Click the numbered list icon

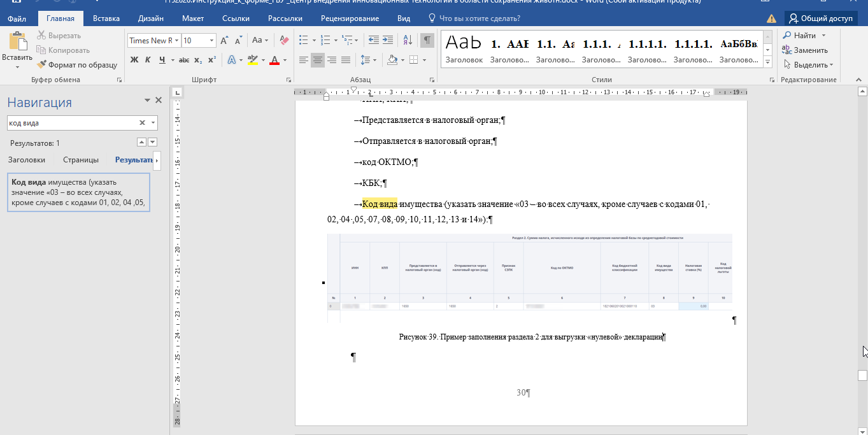(x=326, y=40)
